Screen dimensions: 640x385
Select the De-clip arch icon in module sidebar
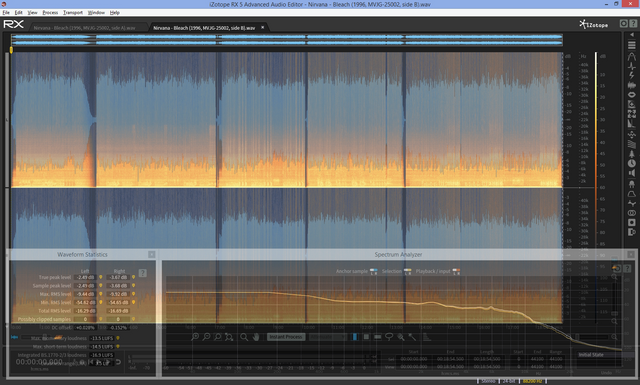point(631,56)
